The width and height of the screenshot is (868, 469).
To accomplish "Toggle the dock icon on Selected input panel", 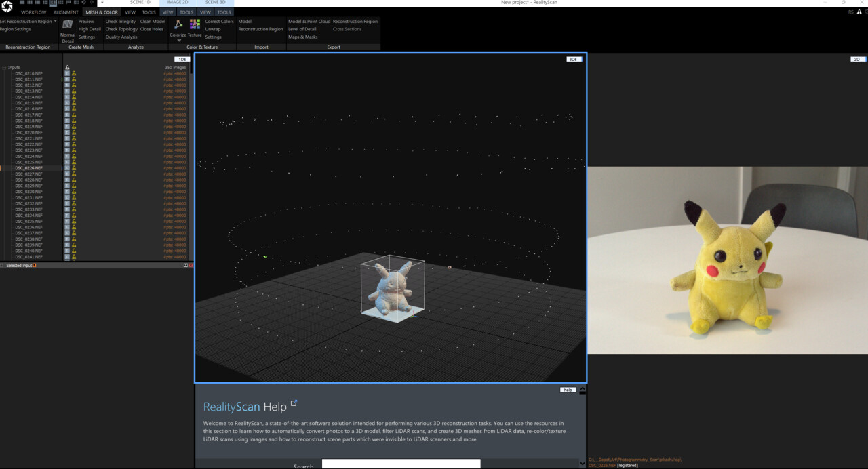I will (x=185, y=266).
